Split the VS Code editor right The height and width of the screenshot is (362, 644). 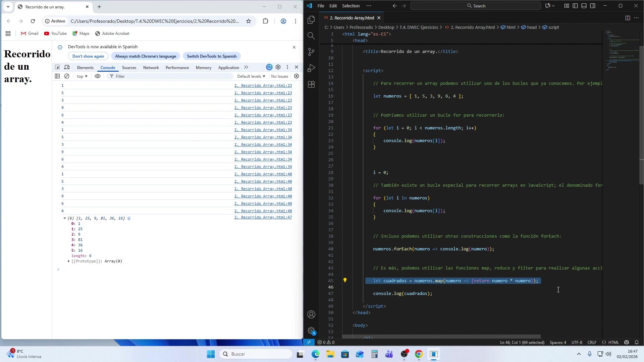[x=628, y=18]
